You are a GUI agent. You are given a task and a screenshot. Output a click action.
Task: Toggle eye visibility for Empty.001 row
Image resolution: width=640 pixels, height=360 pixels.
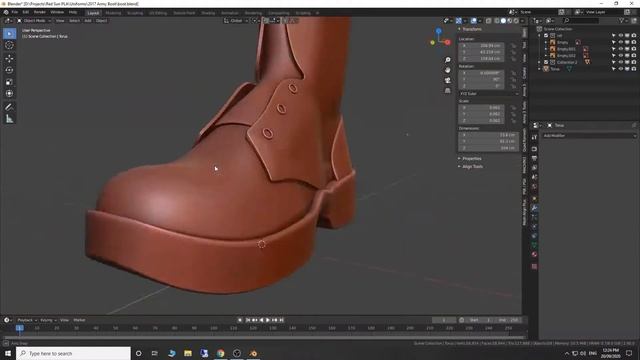620,49
